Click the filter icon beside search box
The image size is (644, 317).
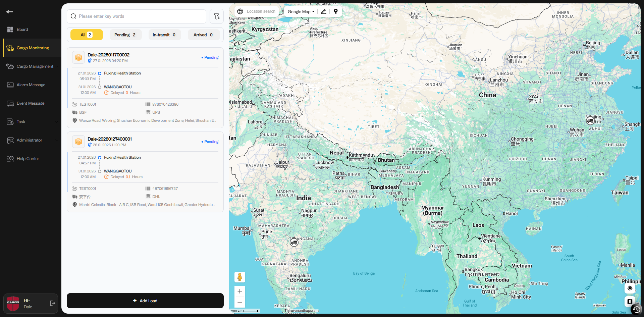coord(217,16)
